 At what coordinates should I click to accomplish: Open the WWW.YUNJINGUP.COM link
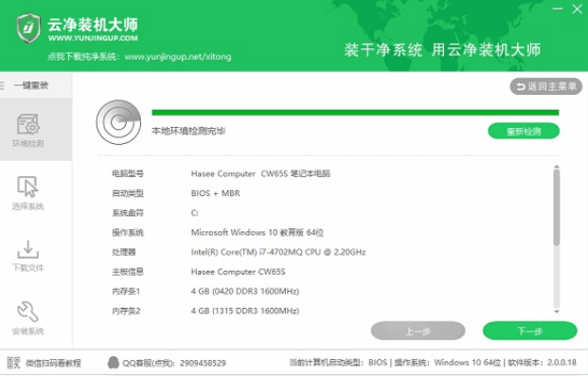[93, 38]
